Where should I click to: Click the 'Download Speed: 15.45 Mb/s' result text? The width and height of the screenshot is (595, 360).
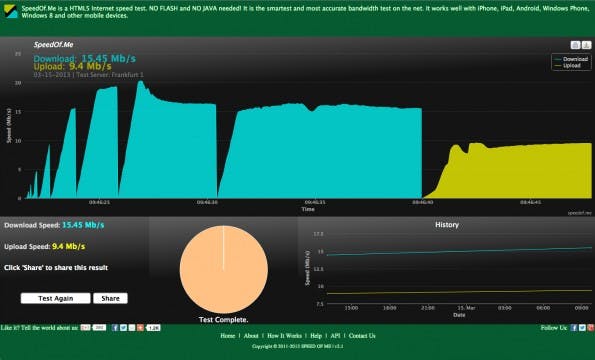click(x=54, y=225)
